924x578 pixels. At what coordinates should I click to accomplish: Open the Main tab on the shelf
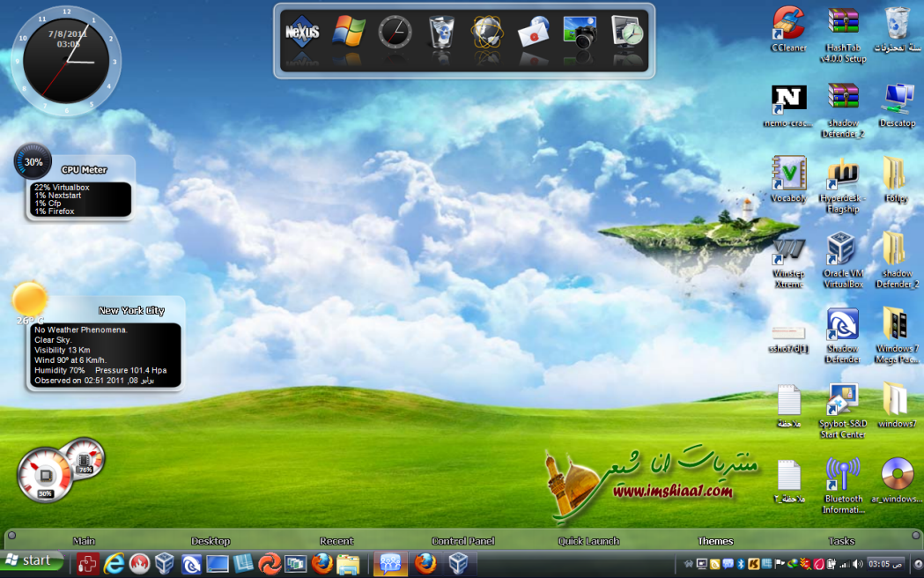click(x=84, y=541)
